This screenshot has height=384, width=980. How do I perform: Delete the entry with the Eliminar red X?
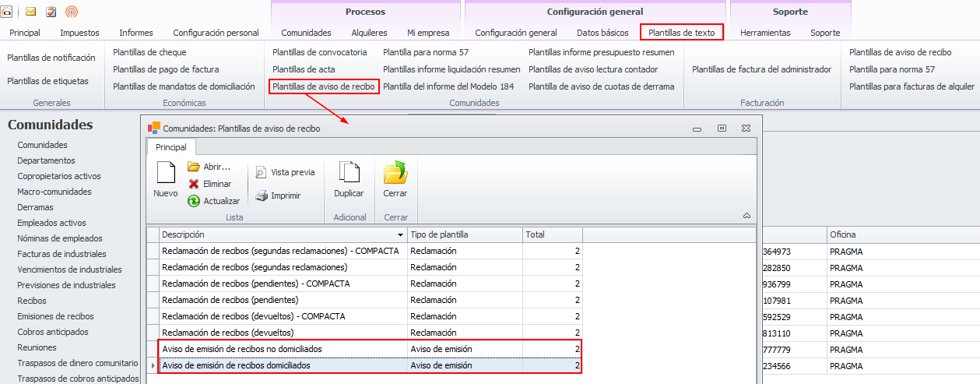click(x=194, y=184)
